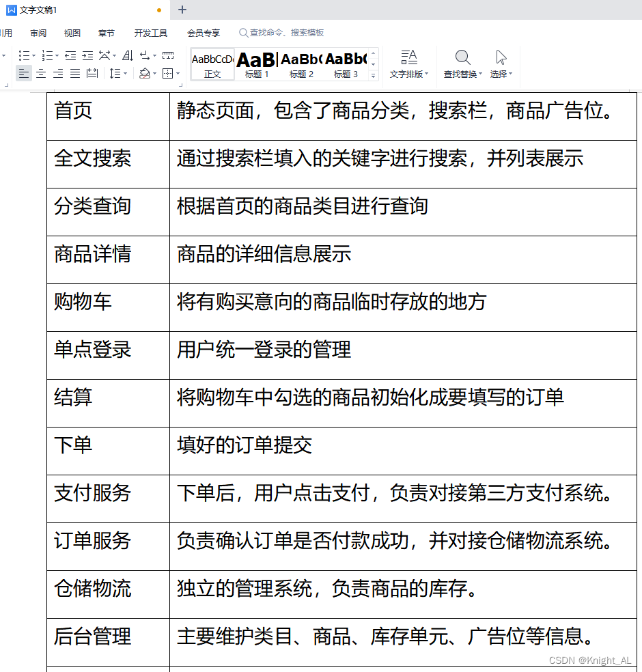Expand the Chinese layout dropdown arrow
The height and width of the screenshot is (672, 642).
[115, 56]
